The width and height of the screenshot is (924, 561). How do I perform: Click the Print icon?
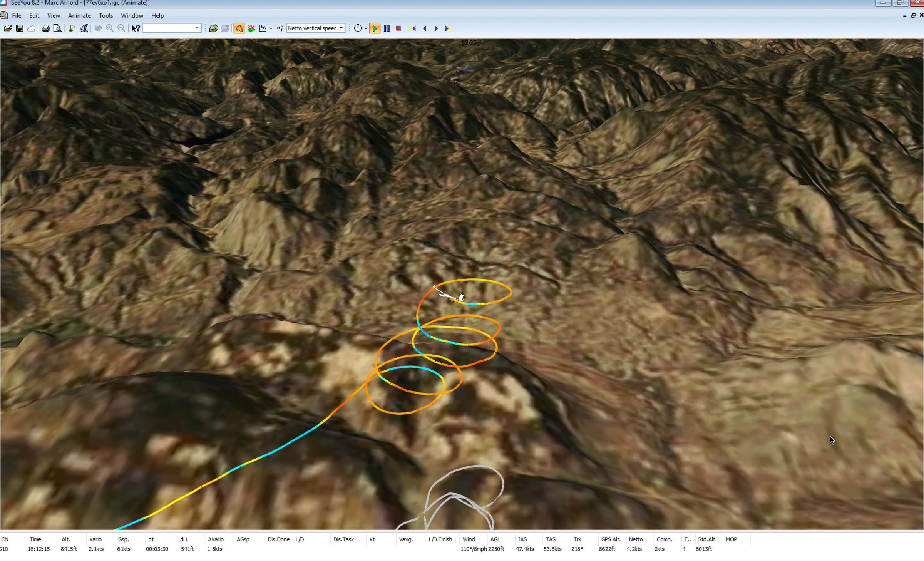[45, 28]
